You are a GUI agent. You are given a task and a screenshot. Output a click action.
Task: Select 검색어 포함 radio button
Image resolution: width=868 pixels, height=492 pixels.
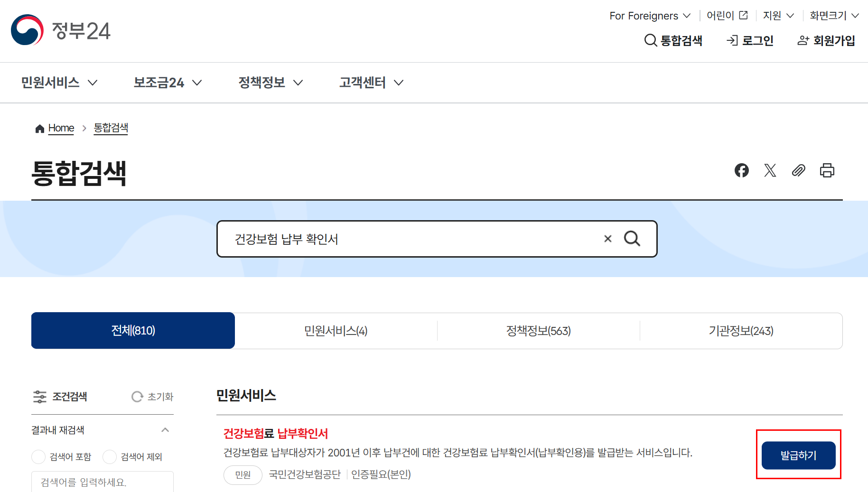[x=38, y=457]
